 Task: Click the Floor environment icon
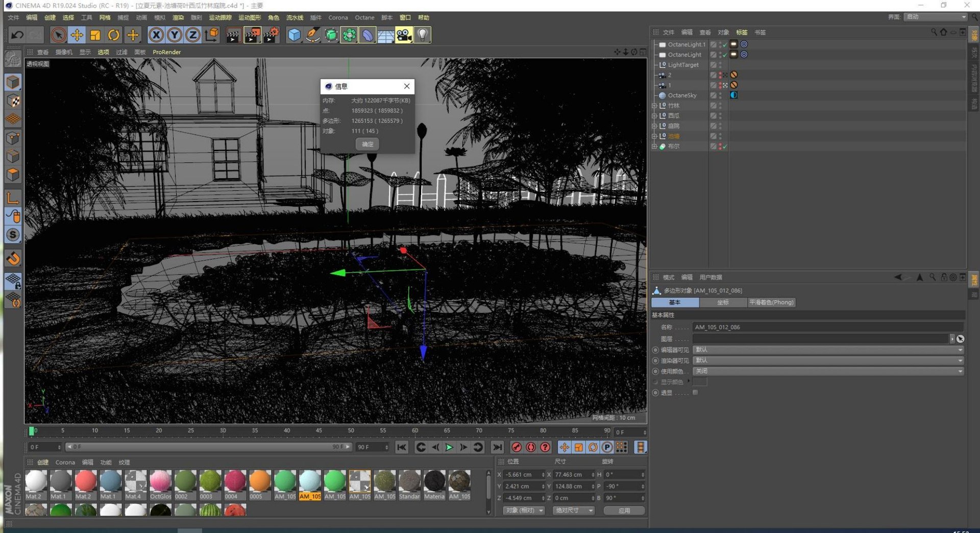[x=386, y=35]
